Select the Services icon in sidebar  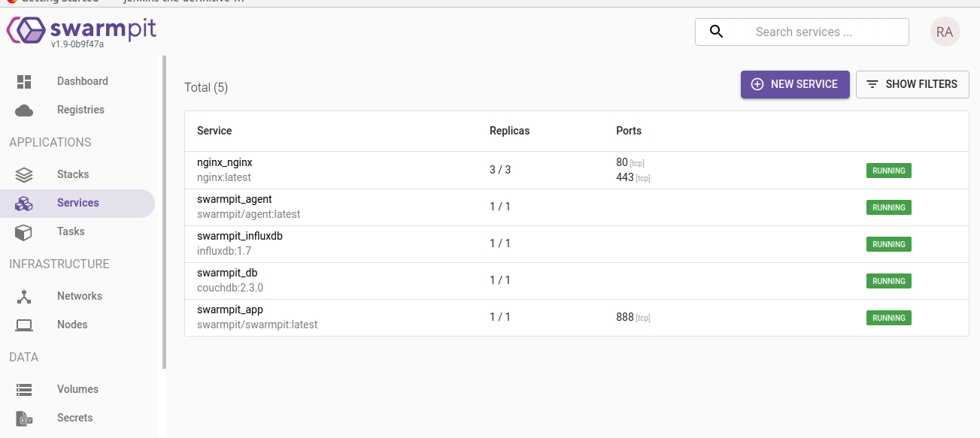click(24, 203)
